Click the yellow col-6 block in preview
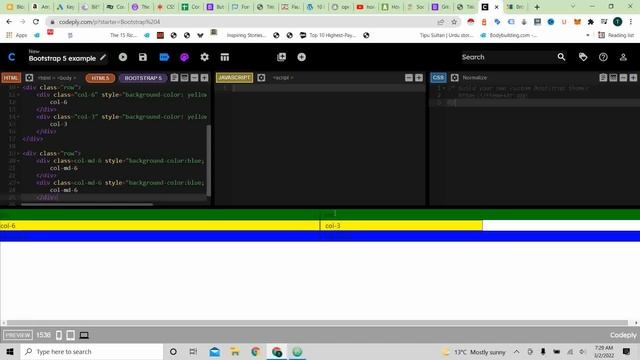This screenshot has height=360, width=640. [x=160, y=226]
